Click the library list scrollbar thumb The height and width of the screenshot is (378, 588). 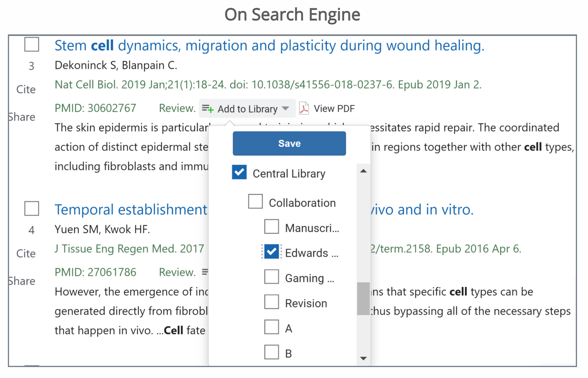(x=363, y=298)
